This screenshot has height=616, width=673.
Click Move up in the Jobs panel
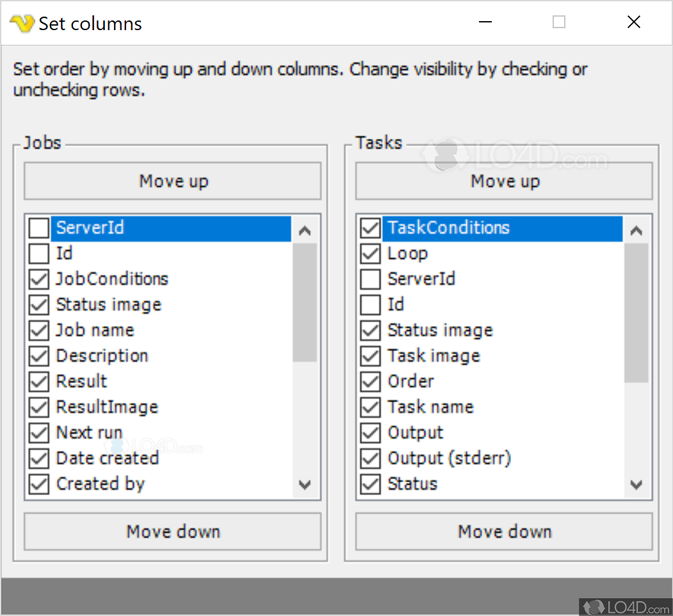pyautogui.click(x=172, y=181)
